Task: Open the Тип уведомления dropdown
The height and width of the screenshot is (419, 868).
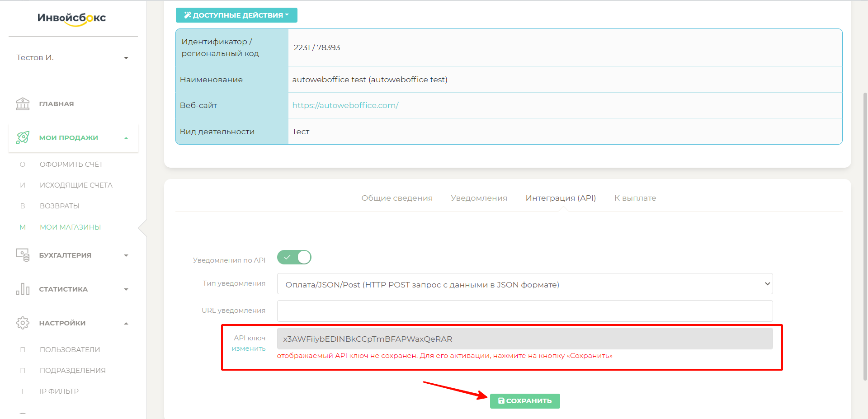Action: (524, 284)
